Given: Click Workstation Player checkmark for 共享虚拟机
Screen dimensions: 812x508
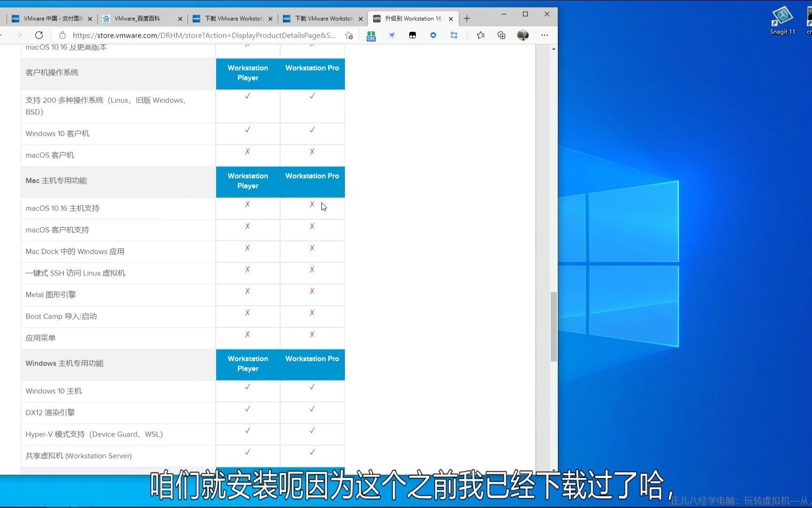Looking at the screenshot, I should [x=248, y=452].
